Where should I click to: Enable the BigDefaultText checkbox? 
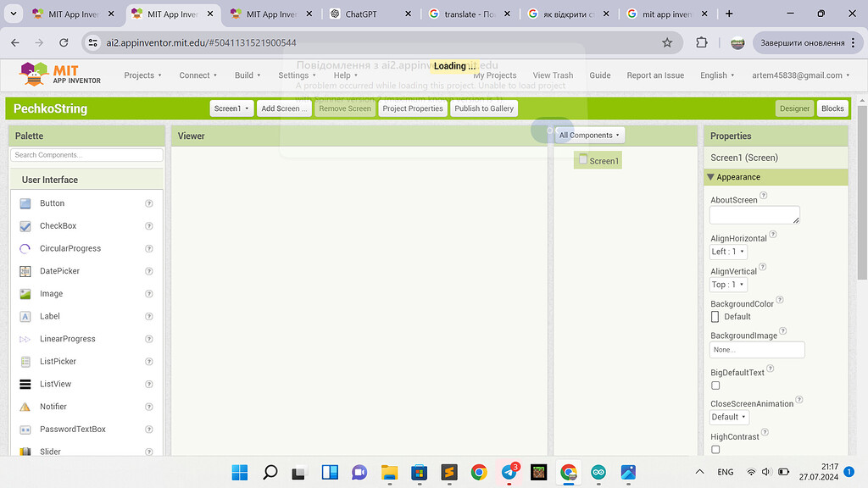click(715, 385)
